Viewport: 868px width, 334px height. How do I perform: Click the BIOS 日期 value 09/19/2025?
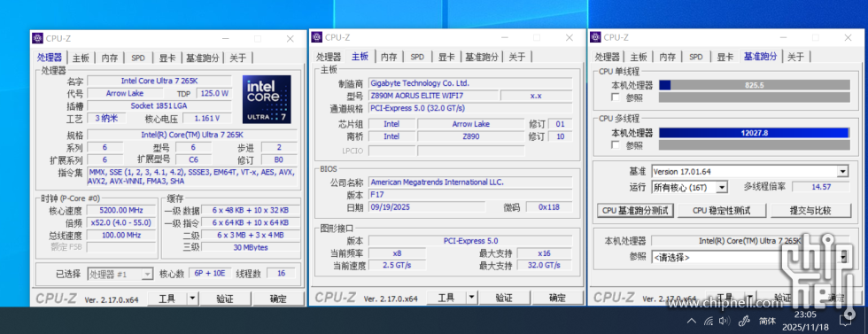[x=427, y=207]
